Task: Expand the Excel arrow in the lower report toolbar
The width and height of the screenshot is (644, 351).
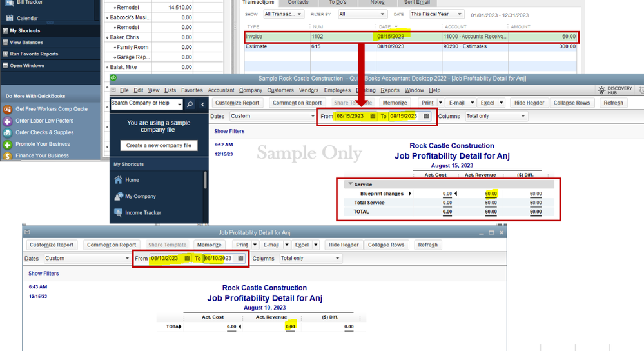Action: 316,245
